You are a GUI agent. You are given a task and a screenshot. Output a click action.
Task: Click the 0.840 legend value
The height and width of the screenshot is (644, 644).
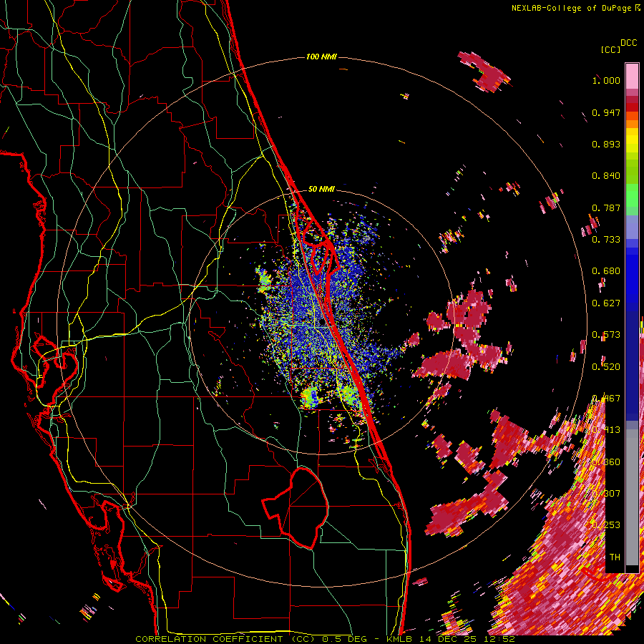coord(606,176)
